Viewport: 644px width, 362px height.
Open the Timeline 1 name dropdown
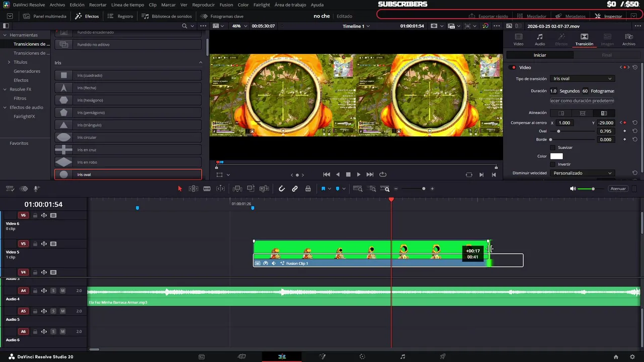[x=356, y=26]
